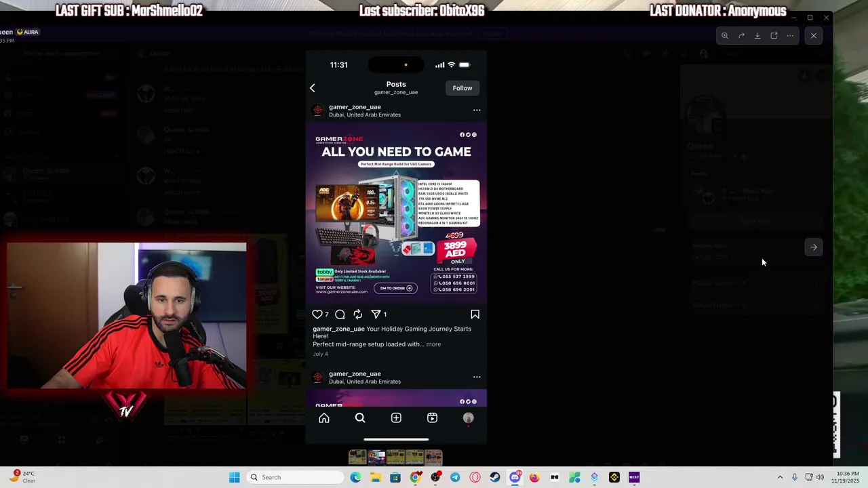This screenshot has height=488, width=868.
Task: Open Microsoft Store from the taskbar
Action: point(395,477)
